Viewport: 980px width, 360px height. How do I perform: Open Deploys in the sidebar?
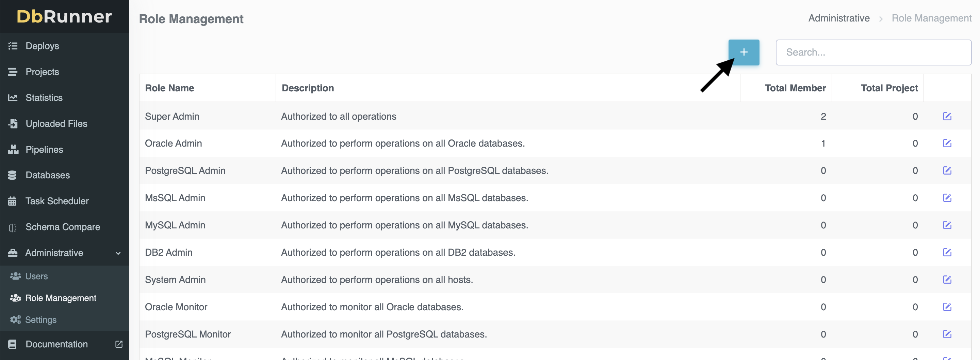click(x=42, y=46)
